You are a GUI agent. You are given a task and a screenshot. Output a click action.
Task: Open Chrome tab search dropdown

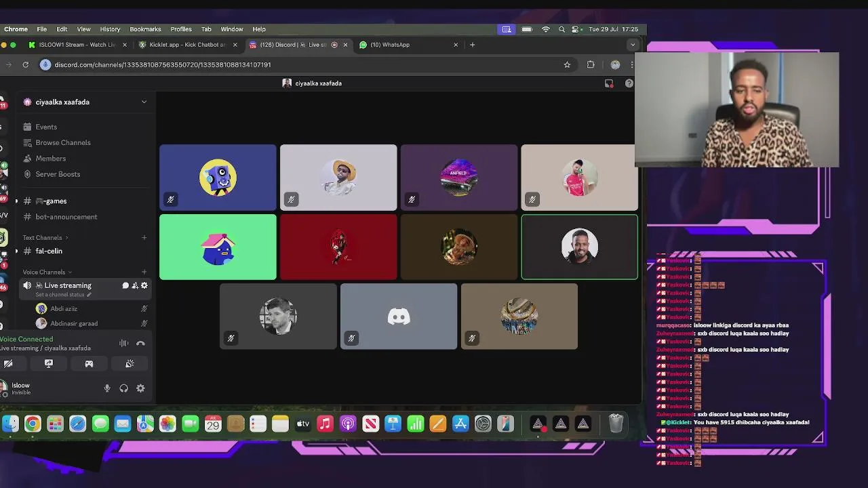coord(633,45)
